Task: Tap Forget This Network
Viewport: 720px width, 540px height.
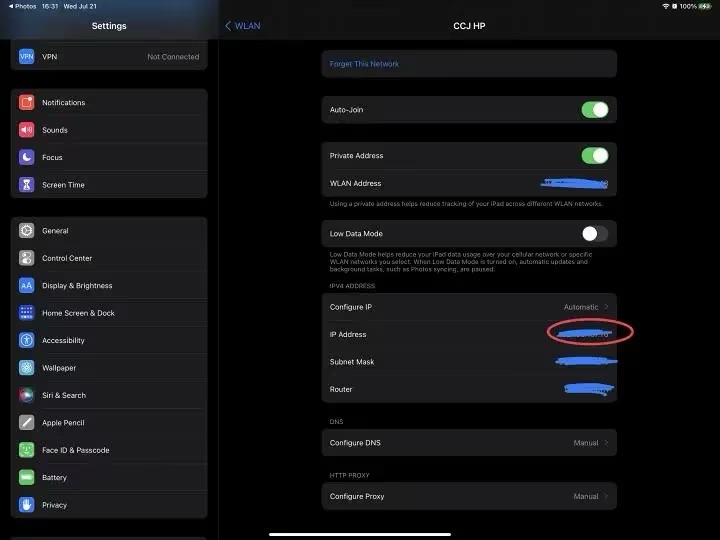Action: pyautogui.click(x=365, y=64)
